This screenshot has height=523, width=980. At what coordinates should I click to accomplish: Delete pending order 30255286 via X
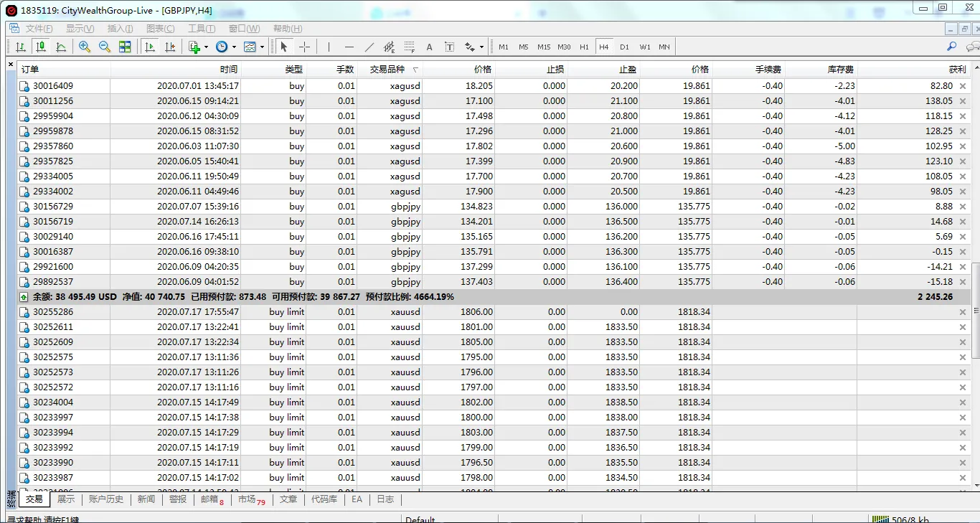pyautogui.click(x=963, y=312)
